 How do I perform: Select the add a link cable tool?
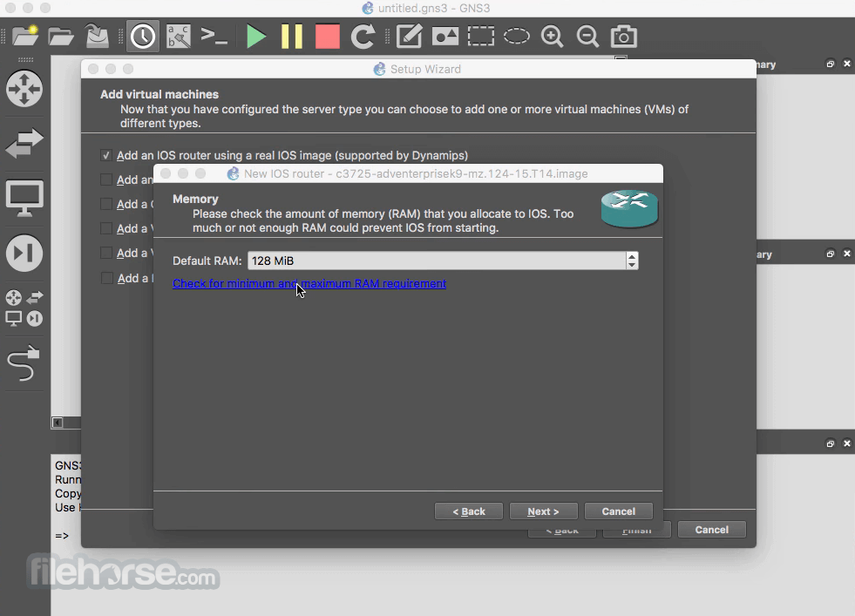[x=24, y=363]
